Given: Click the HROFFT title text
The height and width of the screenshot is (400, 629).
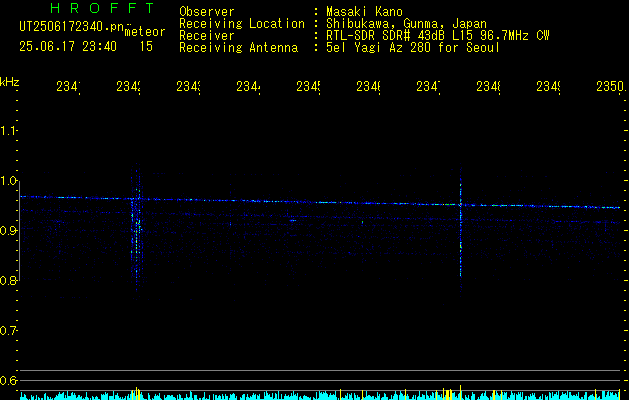Looking at the screenshot, I should (x=102, y=8).
